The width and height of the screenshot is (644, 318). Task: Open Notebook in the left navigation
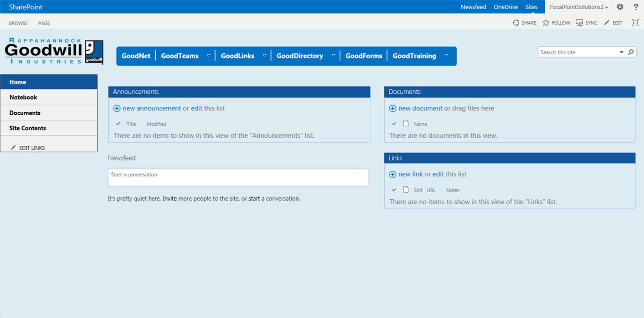point(49,97)
